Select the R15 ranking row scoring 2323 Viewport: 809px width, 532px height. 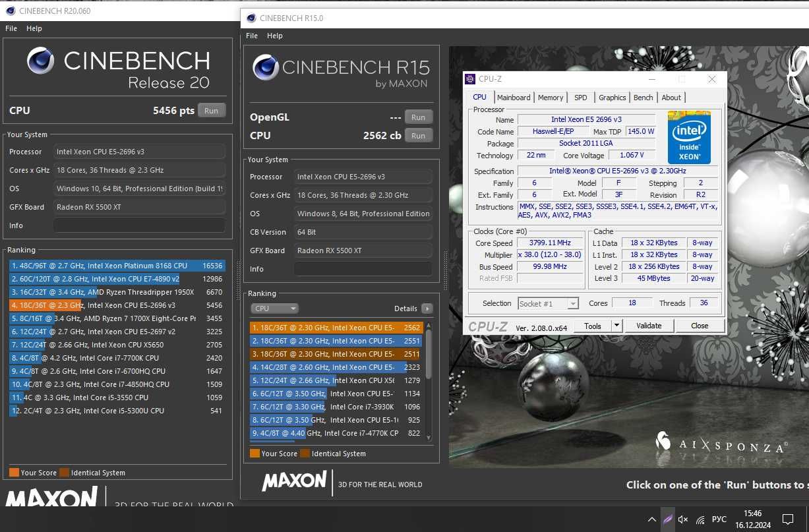336,367
